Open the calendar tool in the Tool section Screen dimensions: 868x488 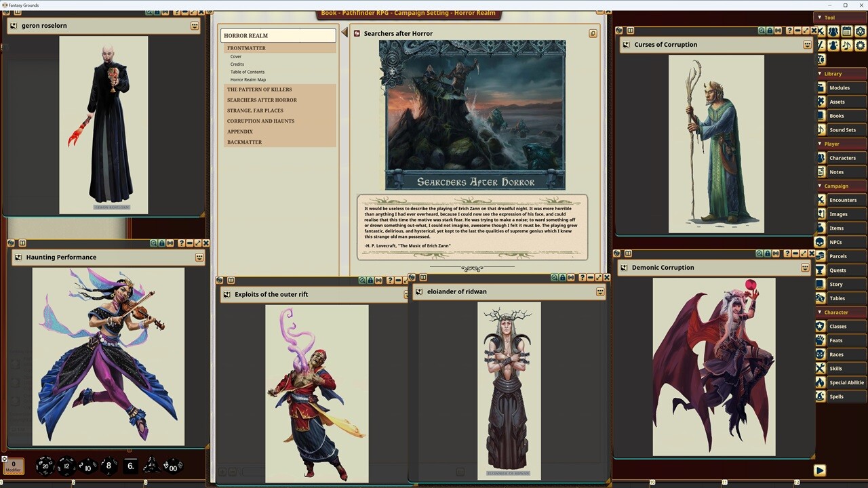pyautogui.click(x=847, y=31)
